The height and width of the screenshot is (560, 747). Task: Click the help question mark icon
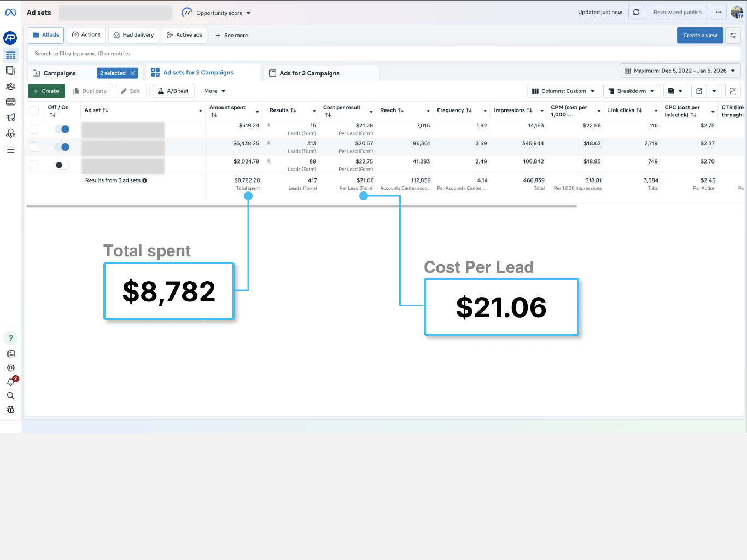(x=10, y=338)
